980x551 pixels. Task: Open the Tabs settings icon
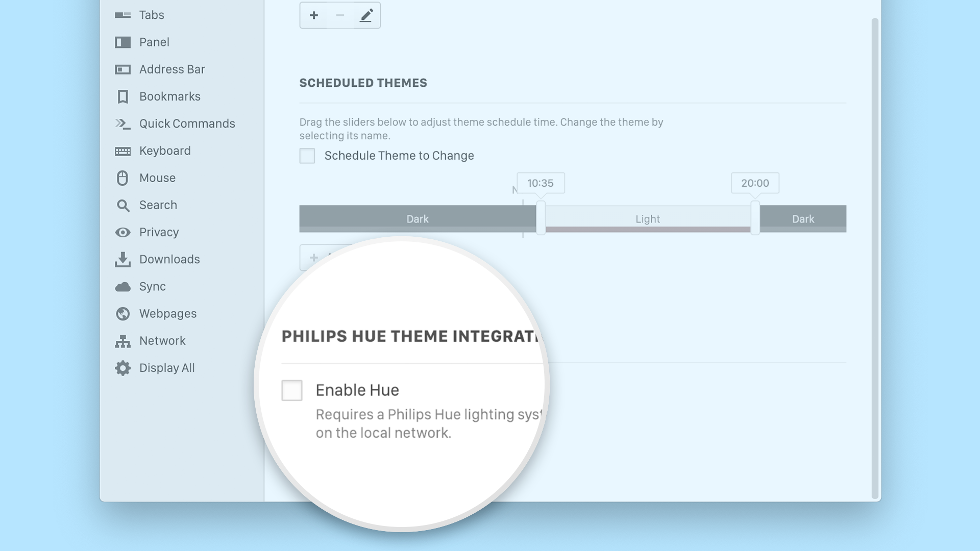[x=122, y=15]
